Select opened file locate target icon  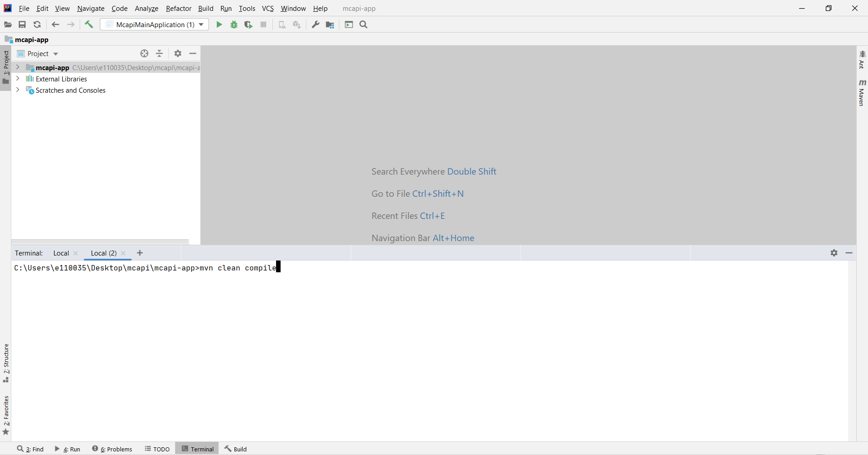(144, 54)
